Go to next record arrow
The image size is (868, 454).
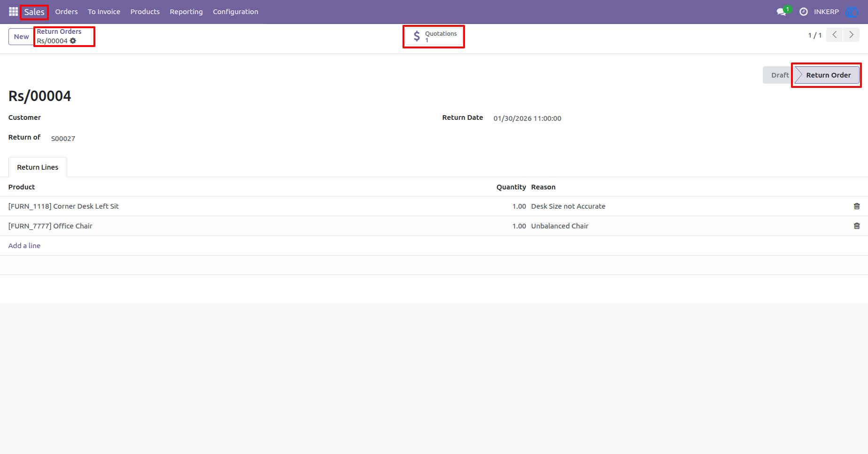coord(851,35)
